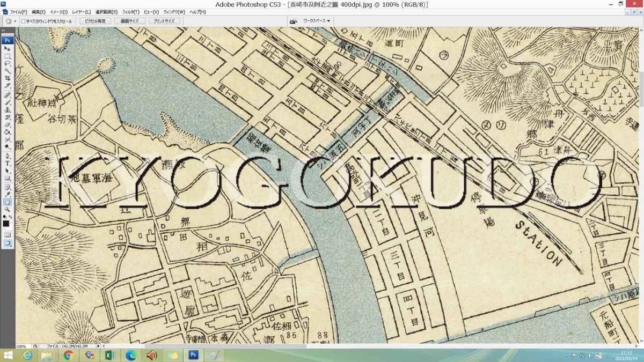Toggle Quick Mask mode
The width and height of the screenshot is (644, 362).
pos(8,234)
